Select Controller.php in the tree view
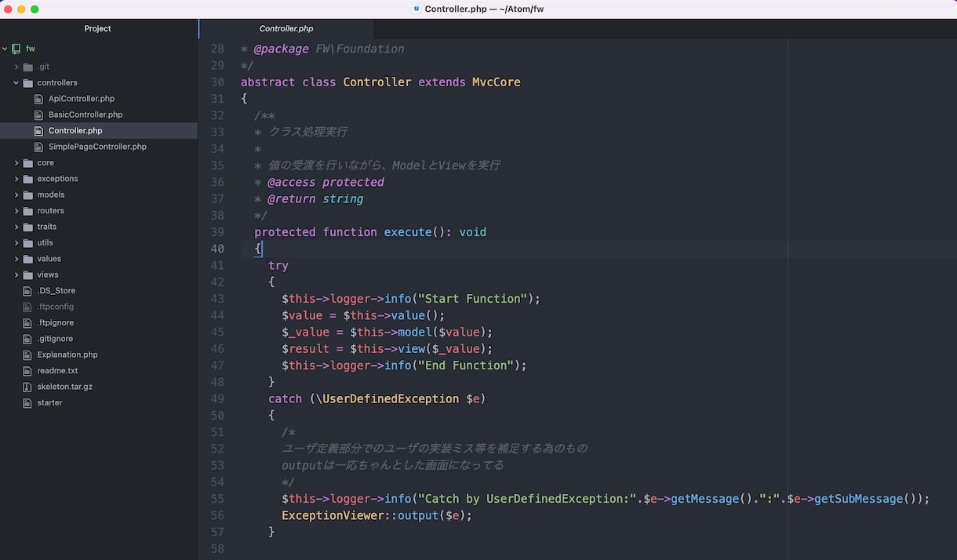 (x=99, y=131)
